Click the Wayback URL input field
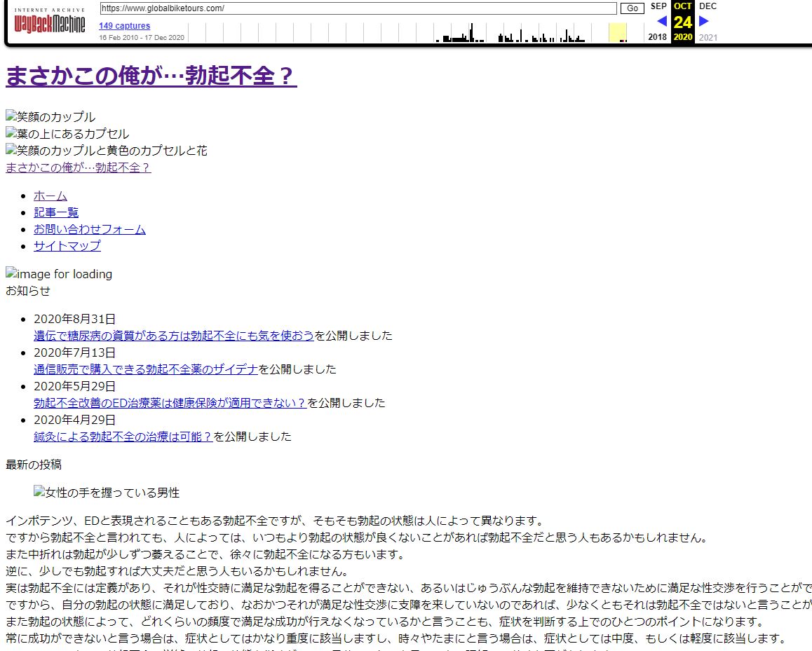This screenshot has height=651, width=812. (x=358, y=8)
